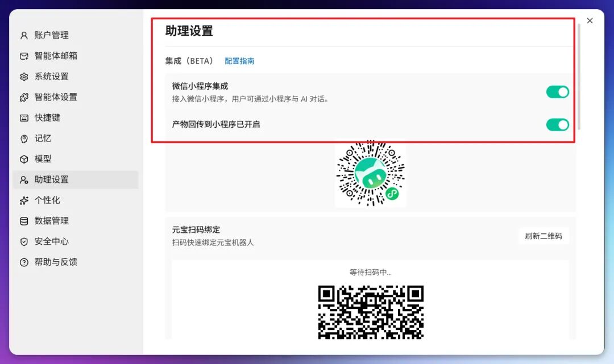The width and height of the screenshot is (614, 364).
Task: Open the 快捷键 page
Action: point(76,118)
